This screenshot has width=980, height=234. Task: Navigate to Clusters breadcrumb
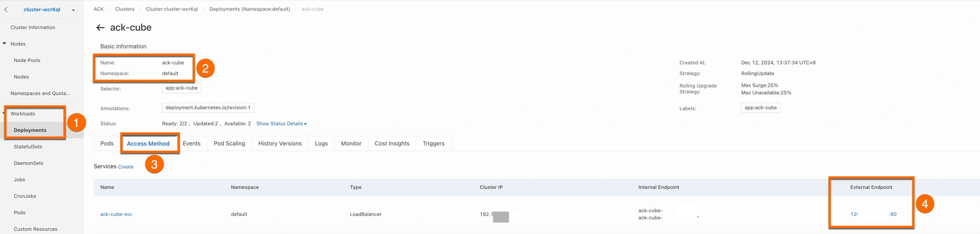tap(125, 9)
